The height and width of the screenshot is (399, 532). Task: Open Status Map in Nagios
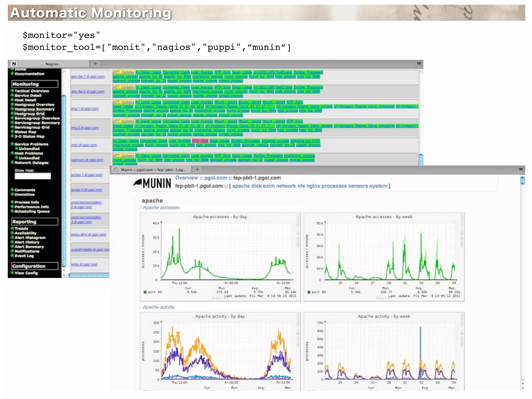(25, 132)
